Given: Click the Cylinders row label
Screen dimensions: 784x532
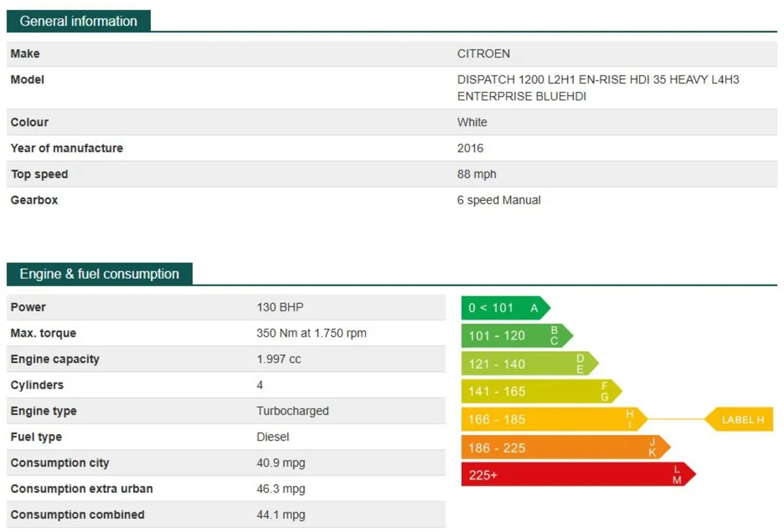Looking at the screenshot, I should click(37, 385).
